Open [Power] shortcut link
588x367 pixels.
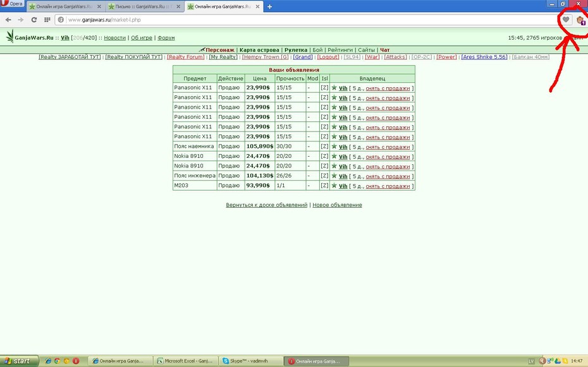(446, 57)
